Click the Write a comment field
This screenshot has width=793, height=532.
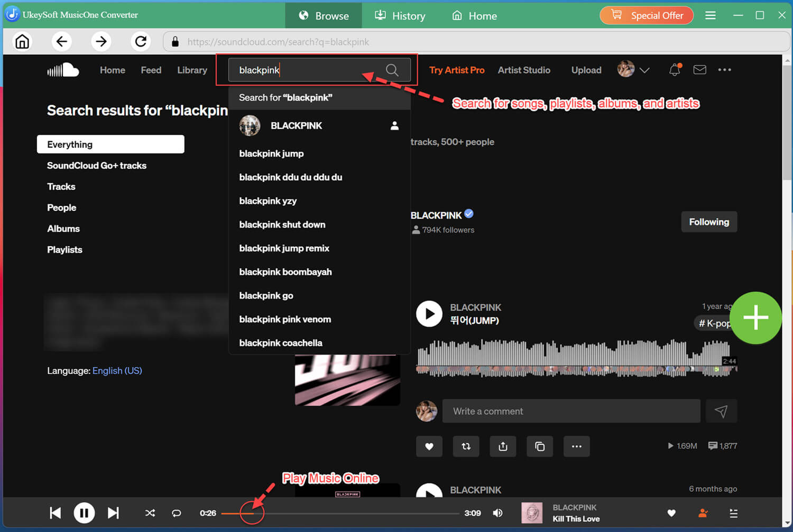click(571, 411)
